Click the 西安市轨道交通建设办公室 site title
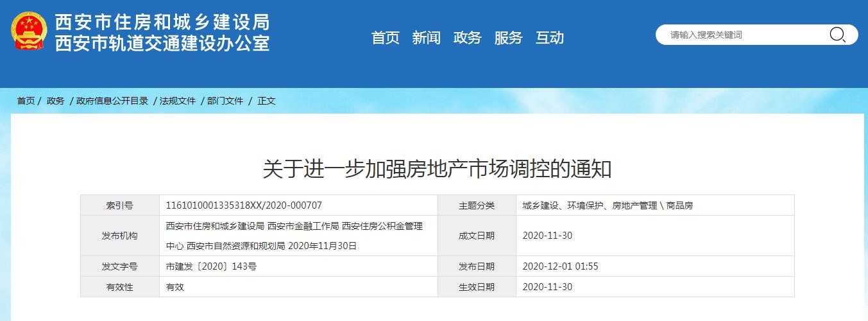Image resolution: width=868 pixels, height=321 pixels. (x=162, y=42)
